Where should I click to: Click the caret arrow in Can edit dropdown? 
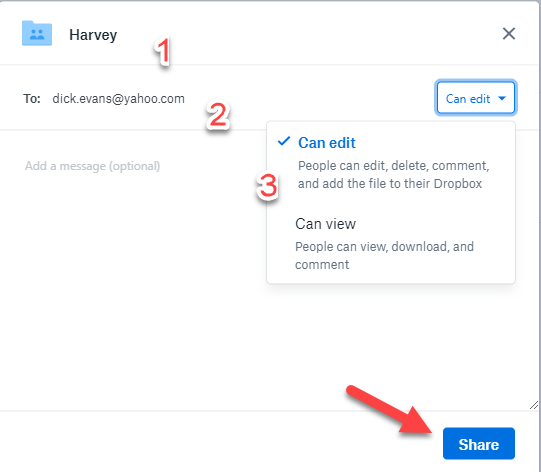502,99
